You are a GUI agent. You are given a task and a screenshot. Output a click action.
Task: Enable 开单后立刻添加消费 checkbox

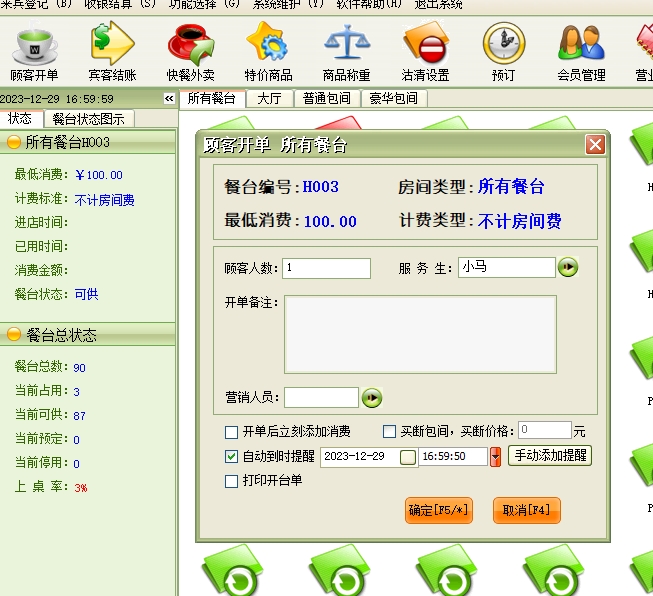pos(232,432)
